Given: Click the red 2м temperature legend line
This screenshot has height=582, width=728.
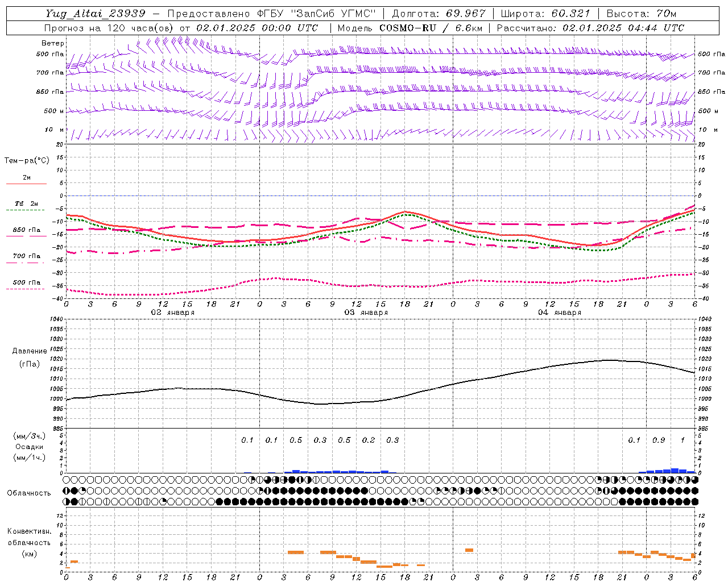Looking at the screenshot, I should pos(26,184).
